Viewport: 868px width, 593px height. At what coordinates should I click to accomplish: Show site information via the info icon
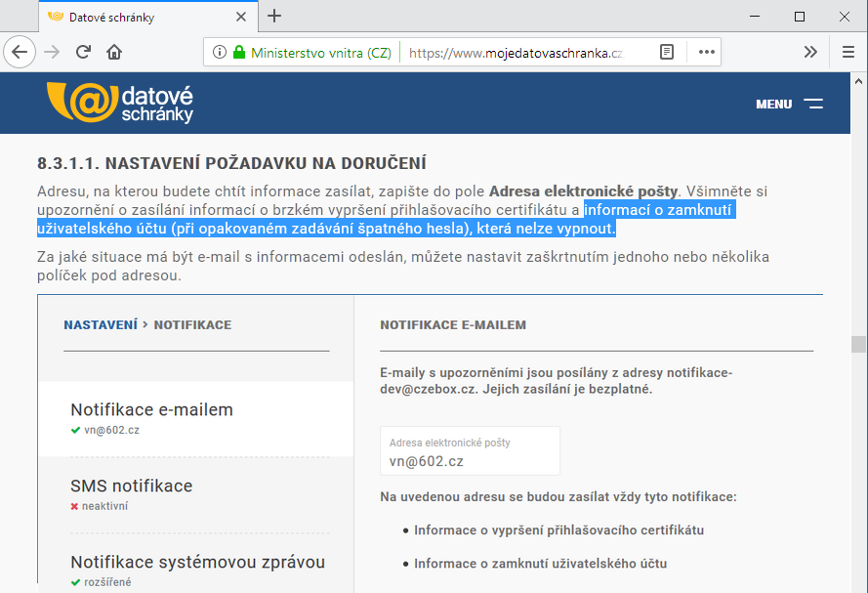coord(220,52)
